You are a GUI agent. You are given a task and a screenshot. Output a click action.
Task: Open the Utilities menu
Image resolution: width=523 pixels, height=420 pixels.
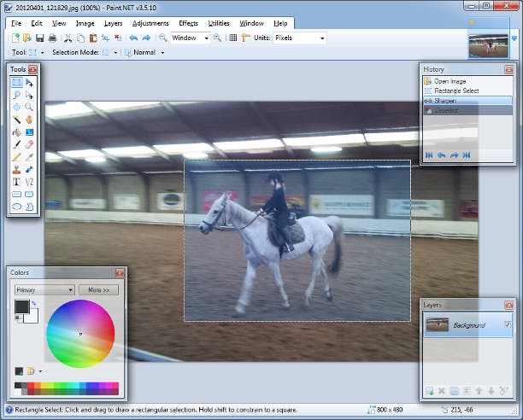(219, 23)
